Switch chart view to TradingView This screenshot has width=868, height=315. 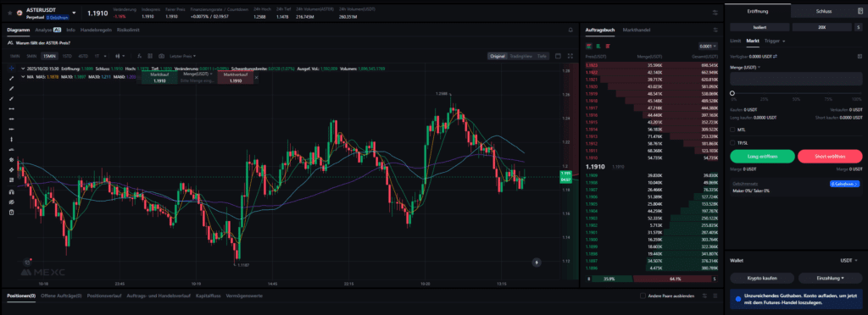(x=521, y=56)
